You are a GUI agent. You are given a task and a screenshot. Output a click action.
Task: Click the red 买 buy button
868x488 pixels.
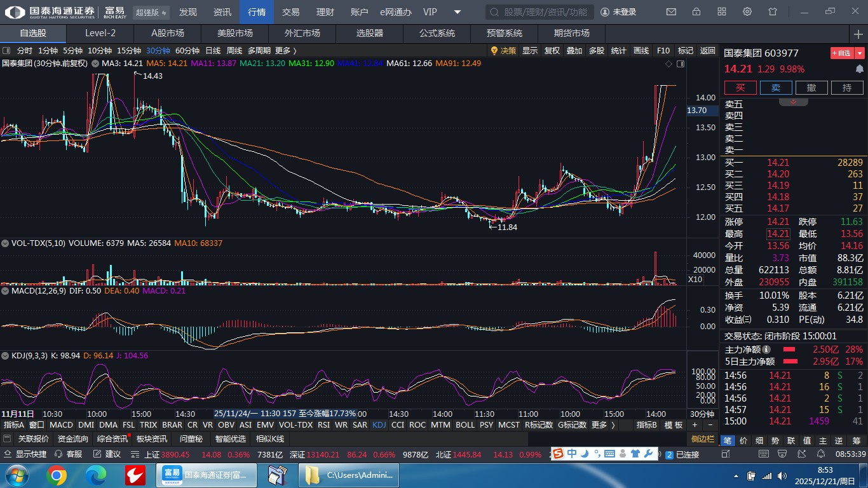tap(740, 88)
